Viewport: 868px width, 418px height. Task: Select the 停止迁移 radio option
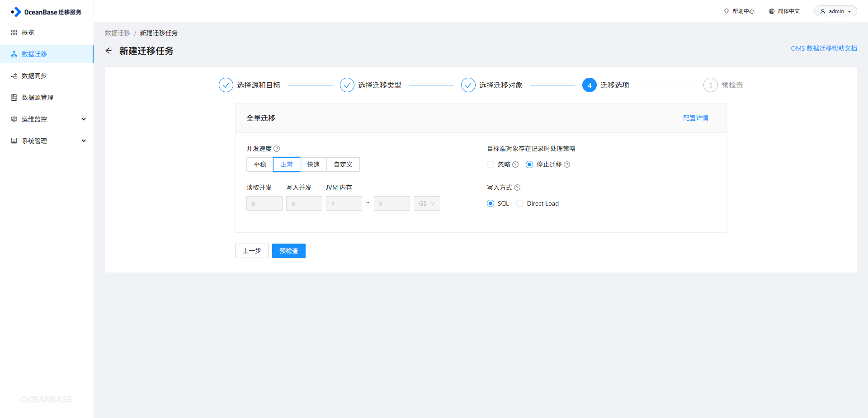tap(529, 164)
